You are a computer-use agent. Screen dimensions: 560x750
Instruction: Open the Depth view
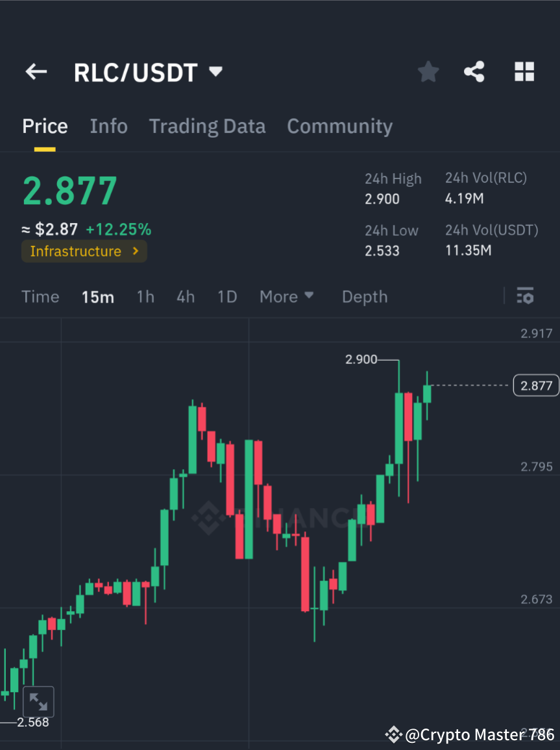364,296
